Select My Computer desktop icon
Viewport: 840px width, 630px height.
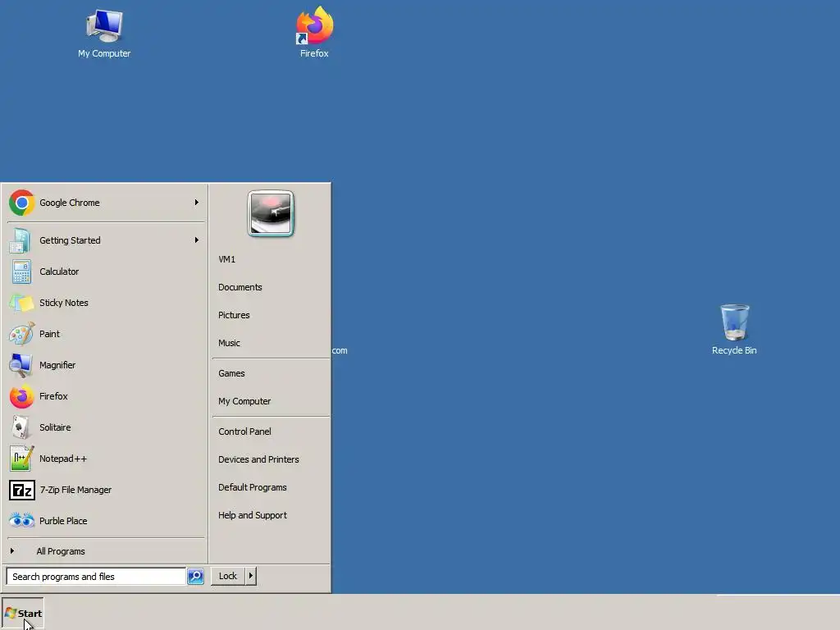(104, 25)
